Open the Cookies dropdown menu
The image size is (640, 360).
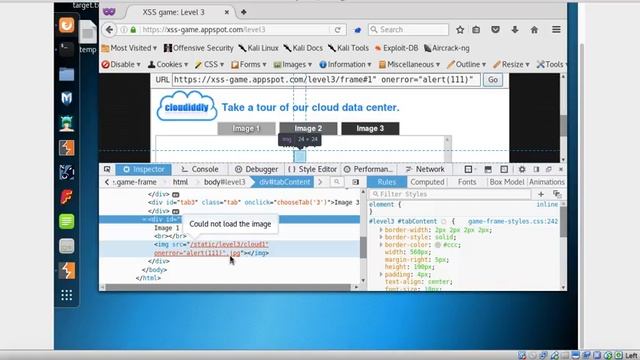(x=168, y=64)
